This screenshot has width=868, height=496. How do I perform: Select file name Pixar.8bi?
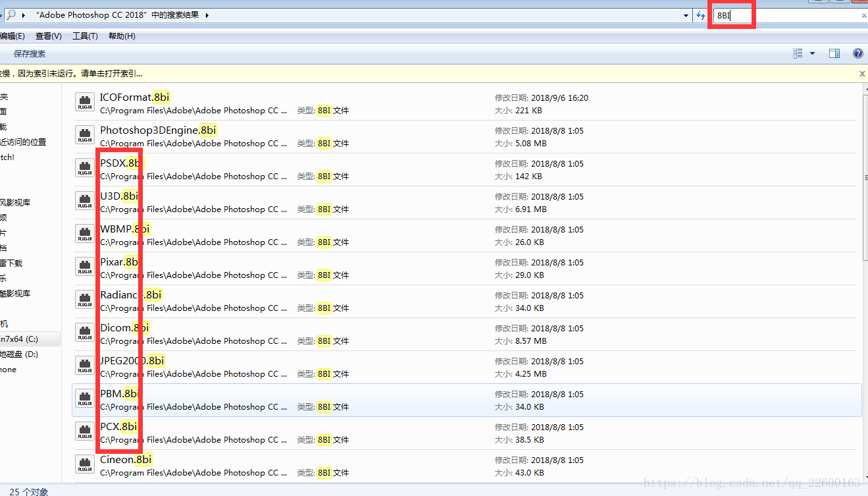(x=119, y=262)
